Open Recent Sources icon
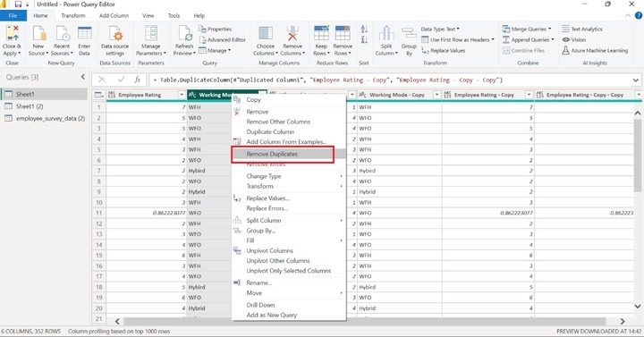Image resolution: width=644 pixels, height=337 pixels. tap(62, 33)
